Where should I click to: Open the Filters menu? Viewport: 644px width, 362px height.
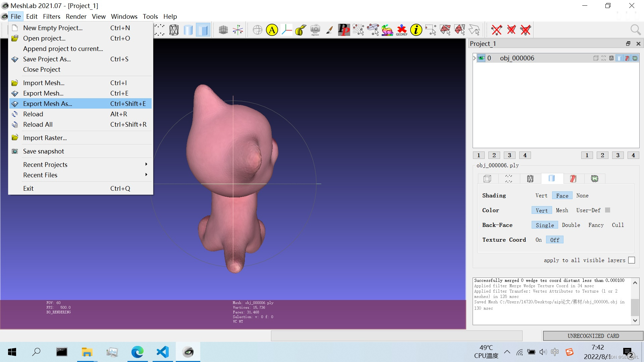(51, 16)
